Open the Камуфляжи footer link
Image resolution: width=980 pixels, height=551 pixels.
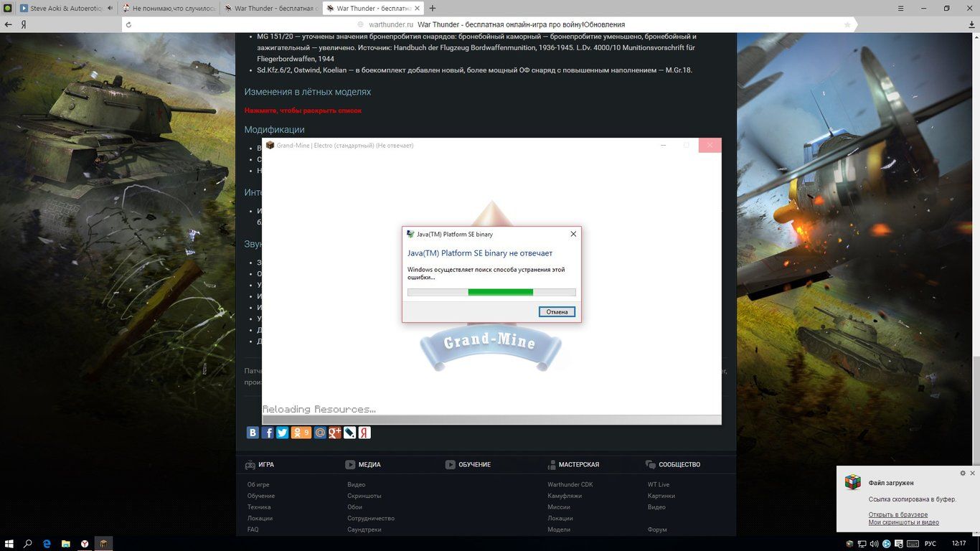click(x=565, y=496)
